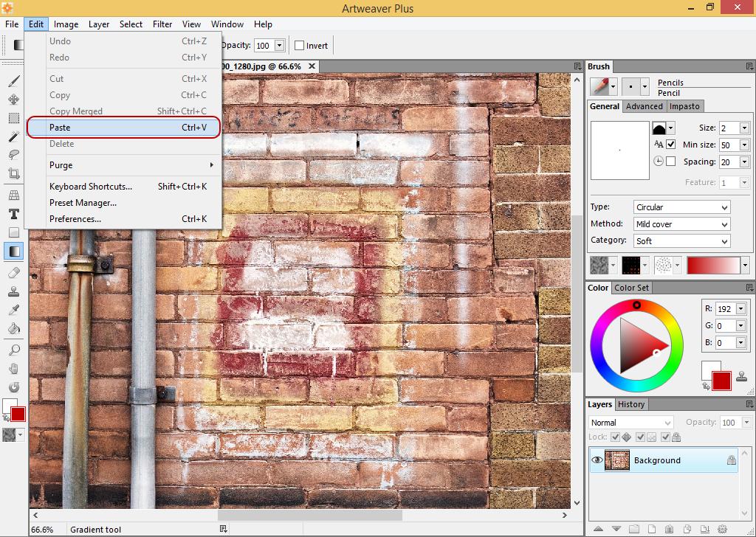Select the Crop tool
The height and width of the screenshot is (537, 756).
click(x=13, y=174)
